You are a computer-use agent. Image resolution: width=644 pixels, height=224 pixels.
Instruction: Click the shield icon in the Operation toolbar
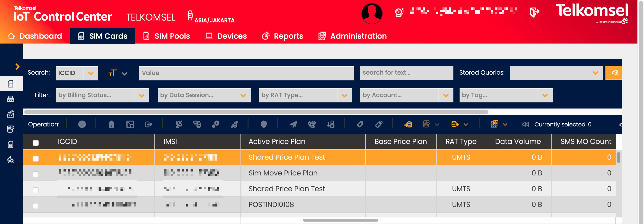coord(264,124)
